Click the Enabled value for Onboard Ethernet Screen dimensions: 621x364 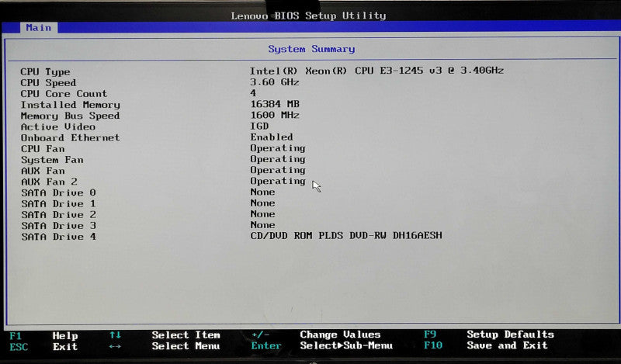click(271, 137)
